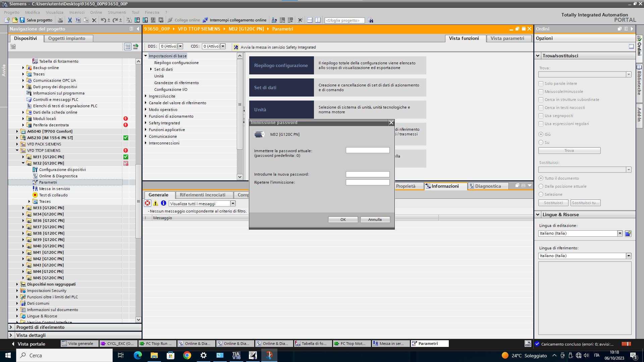Click Annulla in password dialog
644x362 pixels.
click(x=375, y=220)
